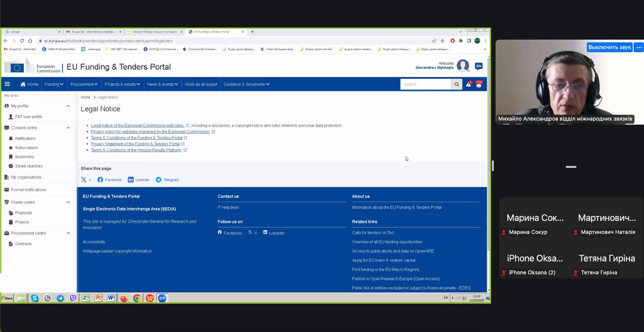
Task: Open УКР.НЕТ bookmark in bookmarks bar
Action: click(121, 49)
